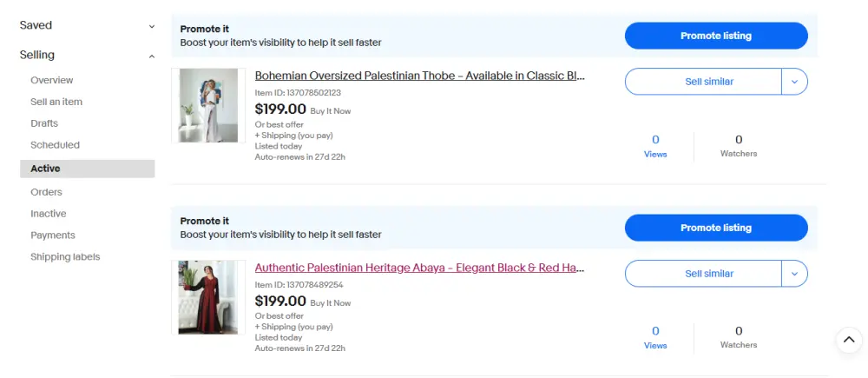This screenshot has width=868, height=378.
Task: Select the Active listings item
Action: coord(45,169)
